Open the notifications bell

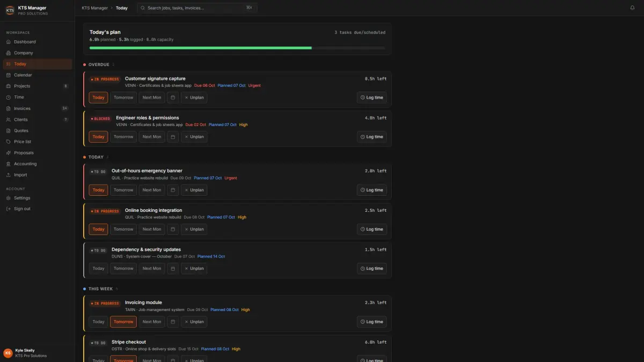[632, 8]
